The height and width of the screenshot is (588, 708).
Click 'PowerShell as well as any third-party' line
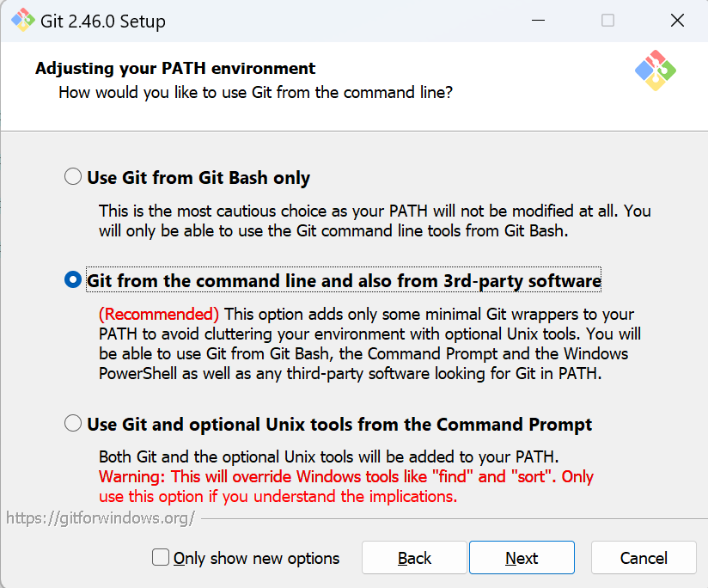[x=351, y=373]
